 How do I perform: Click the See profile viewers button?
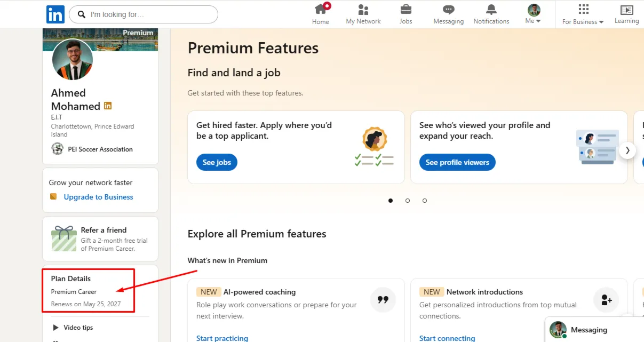click(x=457, y=162)
